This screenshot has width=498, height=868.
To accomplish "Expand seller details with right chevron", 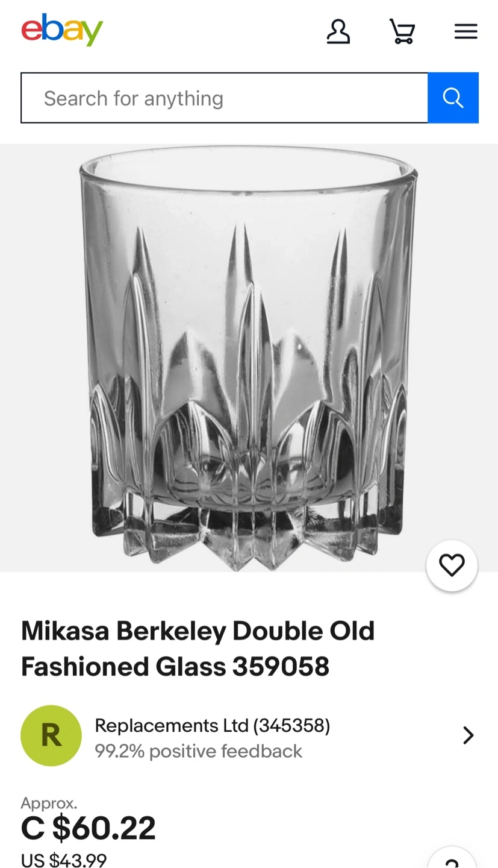I will point(468,735).
